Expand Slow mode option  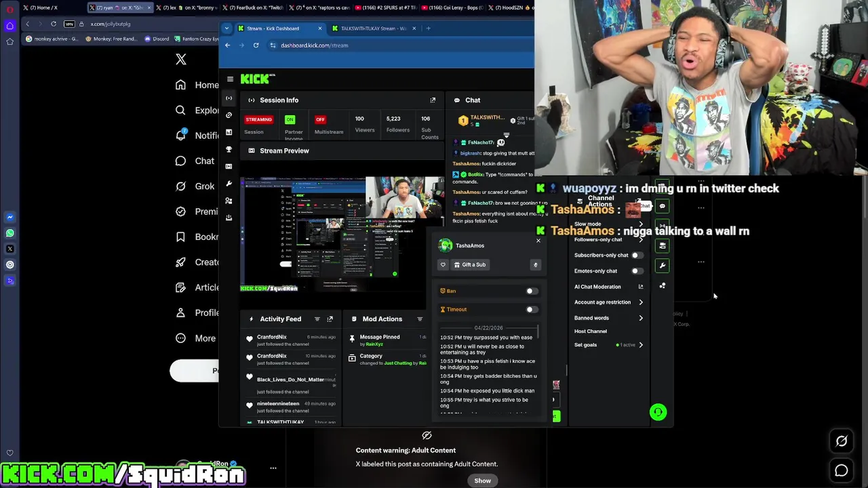[641, 224]
